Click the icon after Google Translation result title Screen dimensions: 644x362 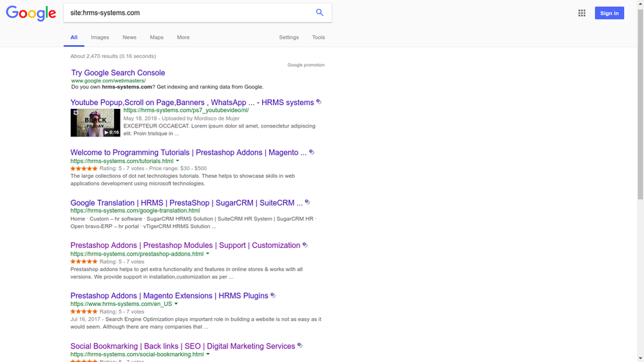pos(308,202)
